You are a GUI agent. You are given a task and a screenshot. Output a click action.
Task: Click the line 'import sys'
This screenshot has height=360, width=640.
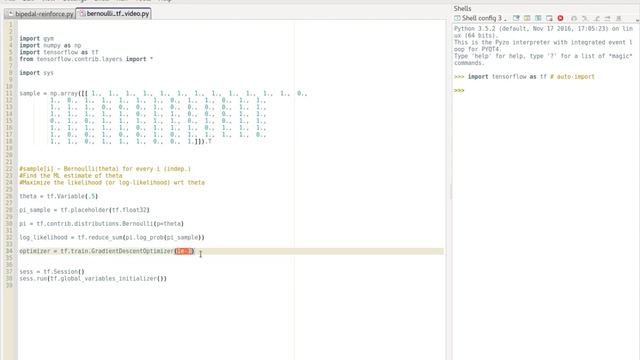[x=37, y=73]
